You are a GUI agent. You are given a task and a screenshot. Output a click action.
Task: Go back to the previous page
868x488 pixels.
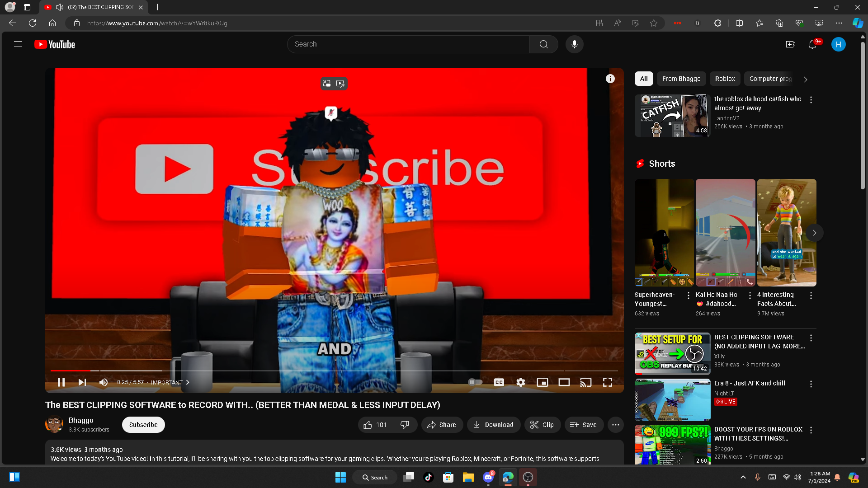click(13, 23)
